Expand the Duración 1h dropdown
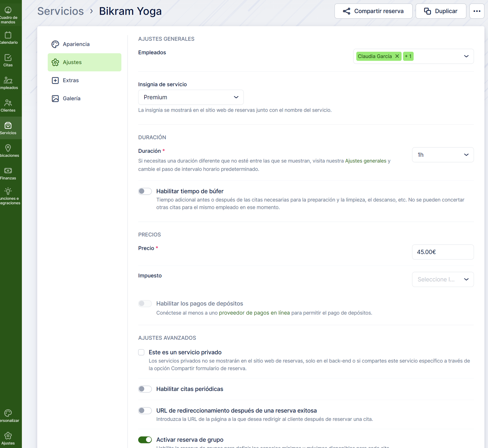 (443, 155)
